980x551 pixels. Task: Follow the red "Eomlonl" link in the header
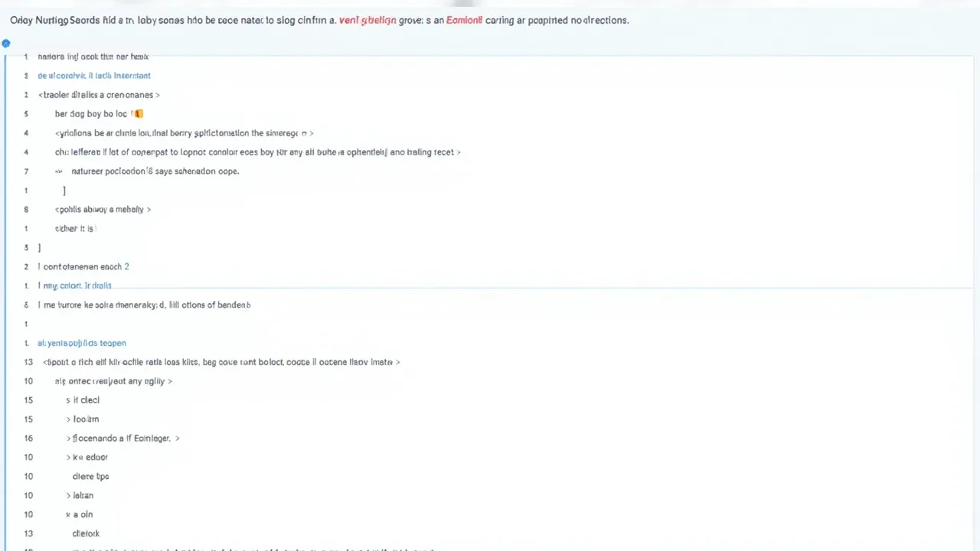click(464, 21)
